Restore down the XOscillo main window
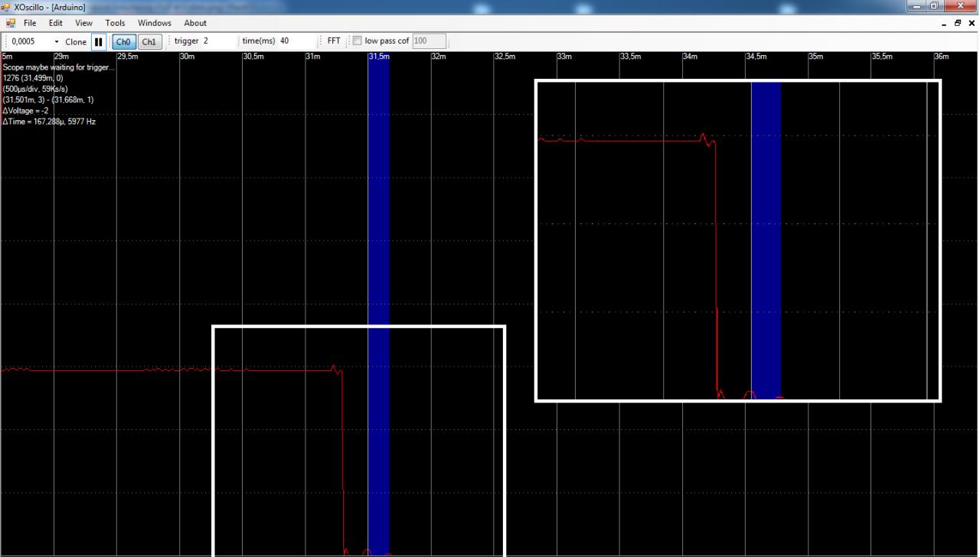Viewport: 980px width, 557px height. pyautogui.click(x=936, y=7)
